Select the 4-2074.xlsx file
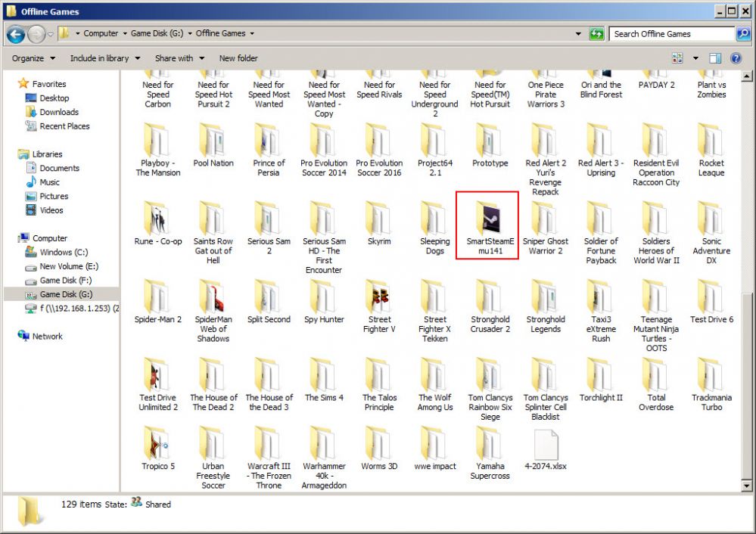This screenshot has width=756, height=534. point(546,449)
